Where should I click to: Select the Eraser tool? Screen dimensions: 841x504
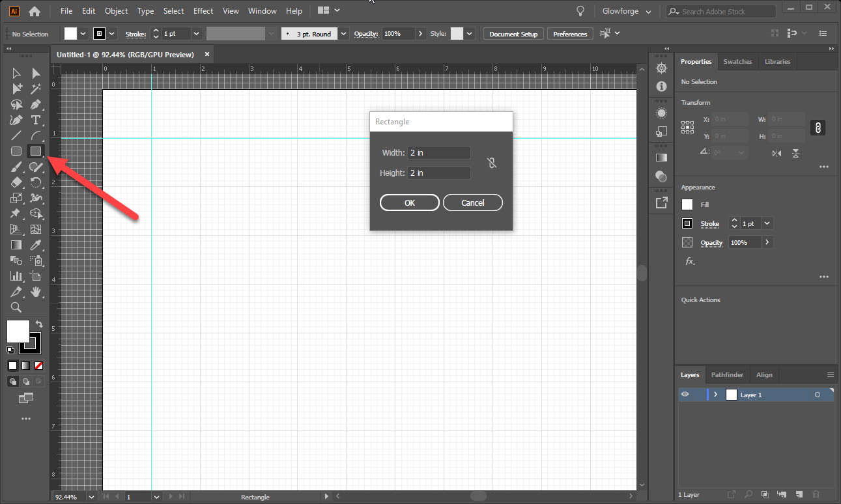point(17,182)
